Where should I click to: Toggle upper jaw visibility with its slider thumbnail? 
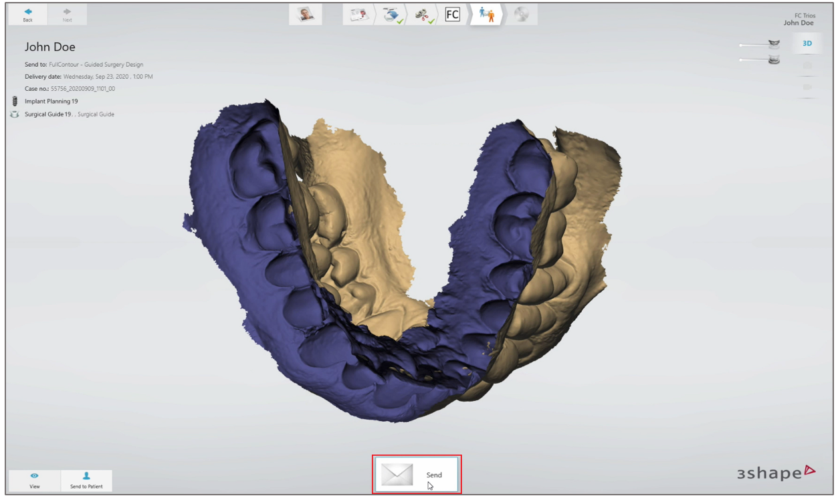coord(774,43)
